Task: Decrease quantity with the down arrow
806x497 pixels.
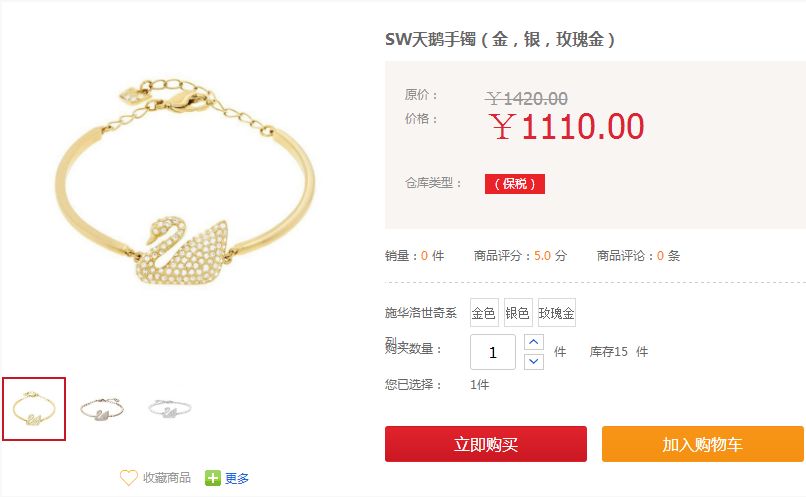Action: pyautogui.click(x=534, y=361)
